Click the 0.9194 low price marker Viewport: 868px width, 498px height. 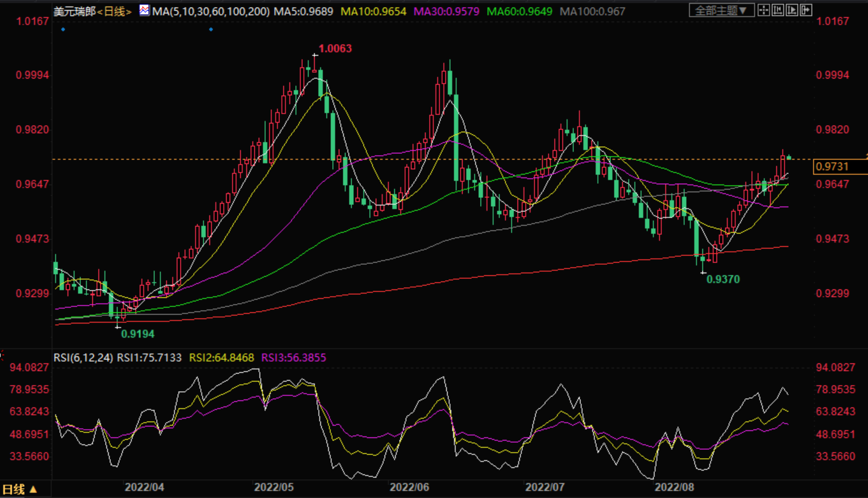tap(137, 334)
